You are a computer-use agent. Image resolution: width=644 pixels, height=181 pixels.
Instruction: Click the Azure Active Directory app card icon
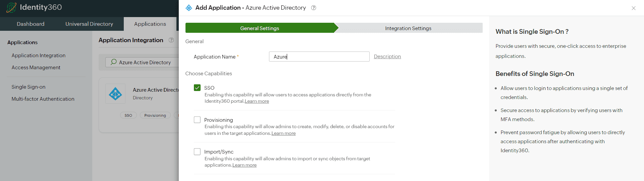coord(115,94)
